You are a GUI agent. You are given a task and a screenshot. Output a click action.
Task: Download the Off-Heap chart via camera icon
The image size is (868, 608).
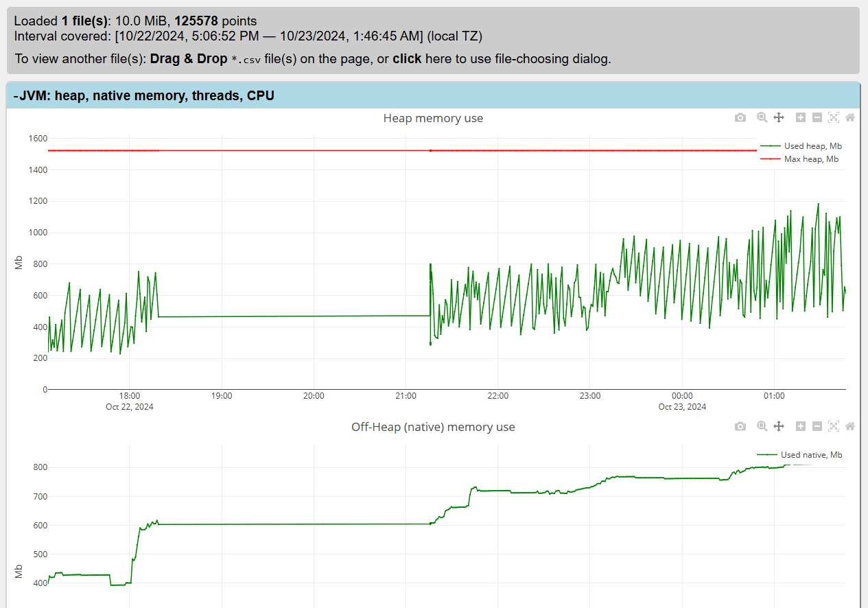740,426
